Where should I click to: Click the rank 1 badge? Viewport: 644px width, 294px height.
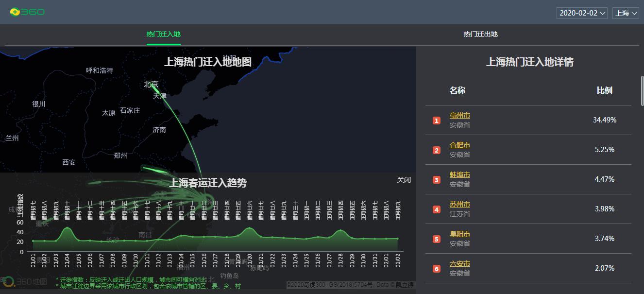tap(437, 121)
